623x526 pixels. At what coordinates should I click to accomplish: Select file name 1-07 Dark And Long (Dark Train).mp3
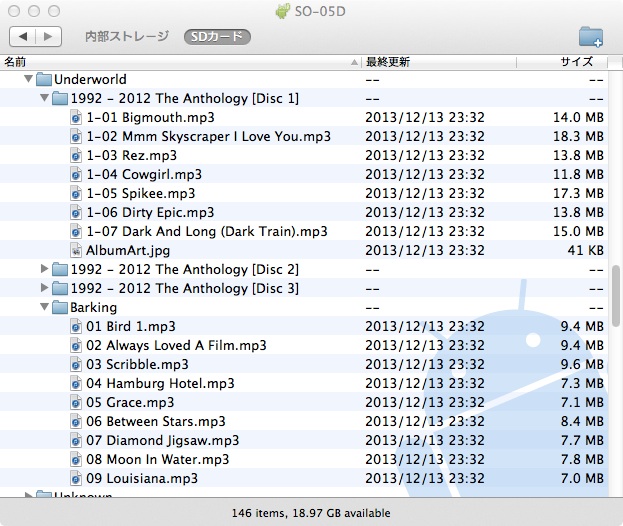[207, 232]
